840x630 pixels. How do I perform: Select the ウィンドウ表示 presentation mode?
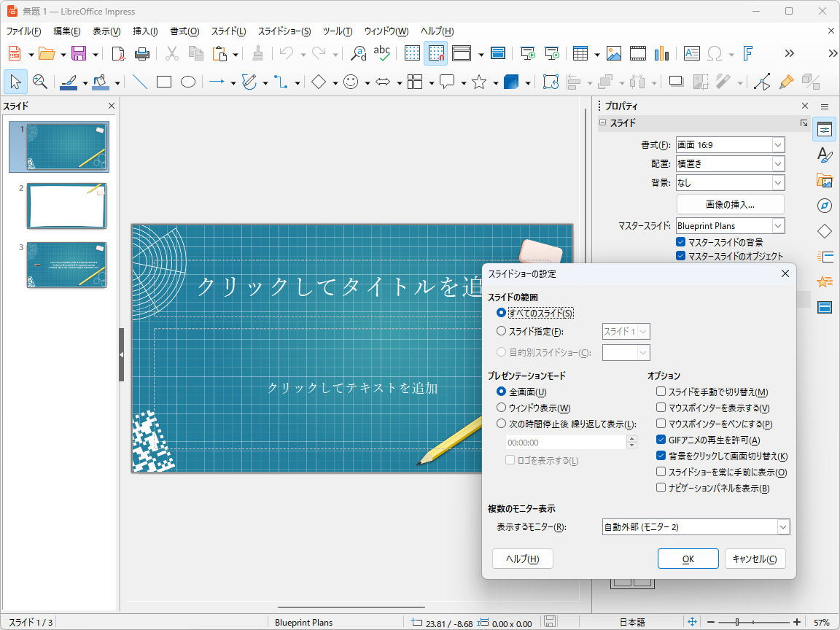point(501,407)
